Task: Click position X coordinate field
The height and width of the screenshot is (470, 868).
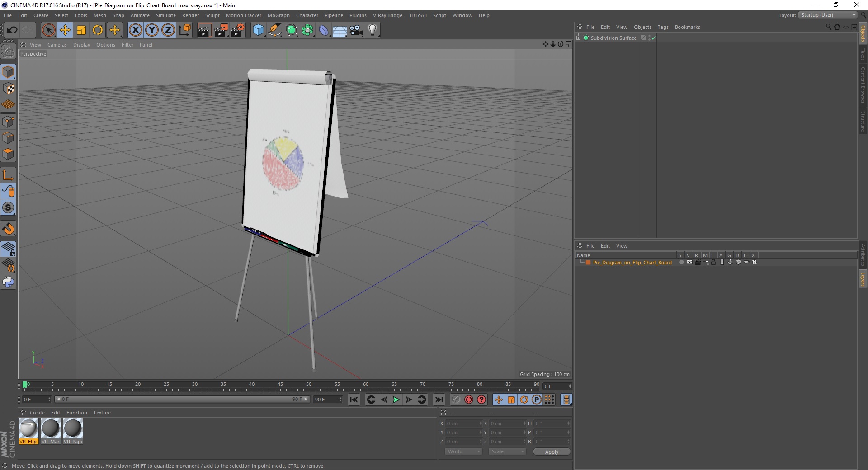Action: pyautogui.click(x=463, y=423)
